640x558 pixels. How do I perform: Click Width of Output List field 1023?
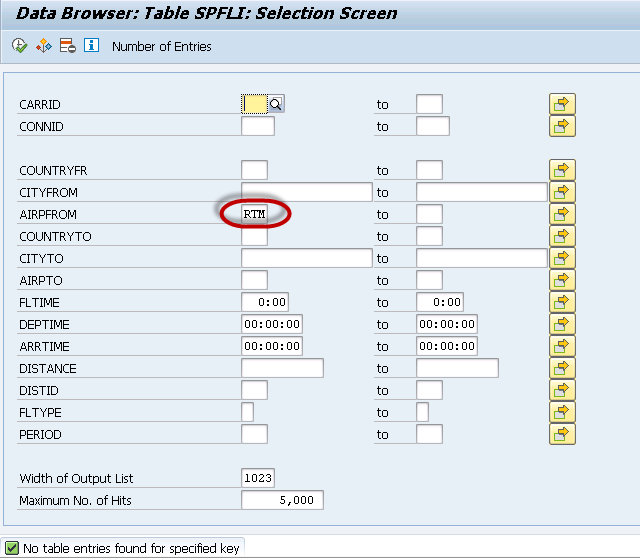[258, 478]
